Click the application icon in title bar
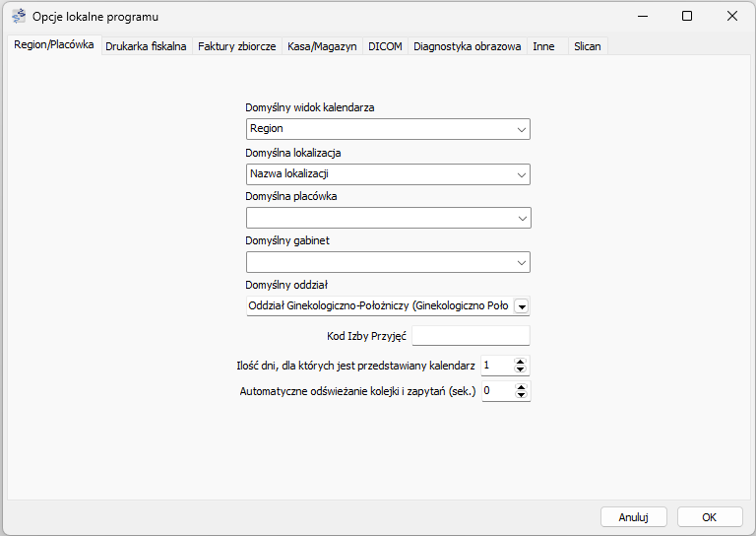Viewport: 756px width, 536px height. coord(18,17)
